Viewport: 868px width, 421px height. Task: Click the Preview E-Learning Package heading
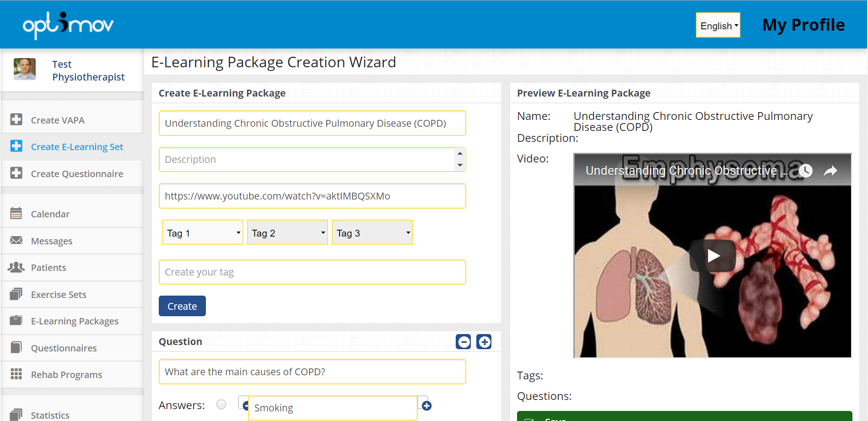tap(583, 93)
